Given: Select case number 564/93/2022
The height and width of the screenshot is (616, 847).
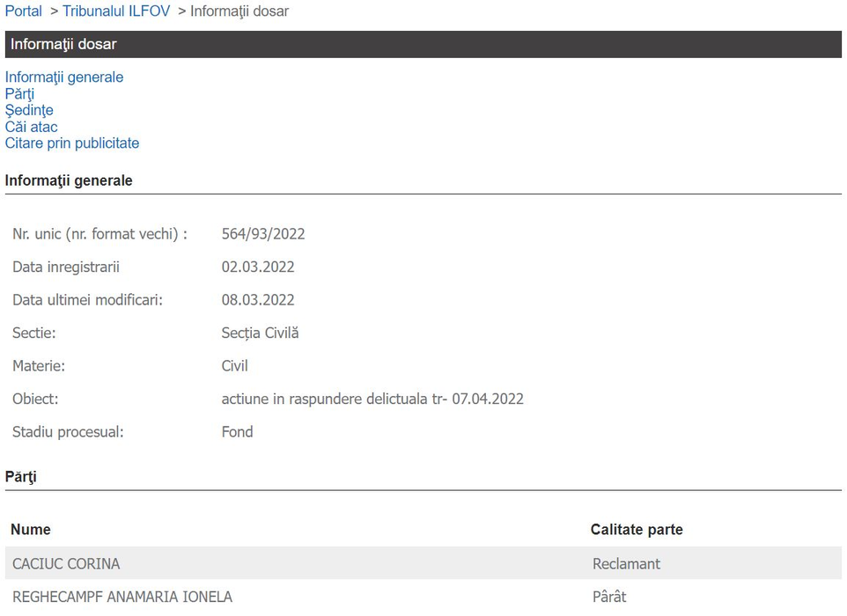Looking at the screenshot, I should (x=263, y=234).
